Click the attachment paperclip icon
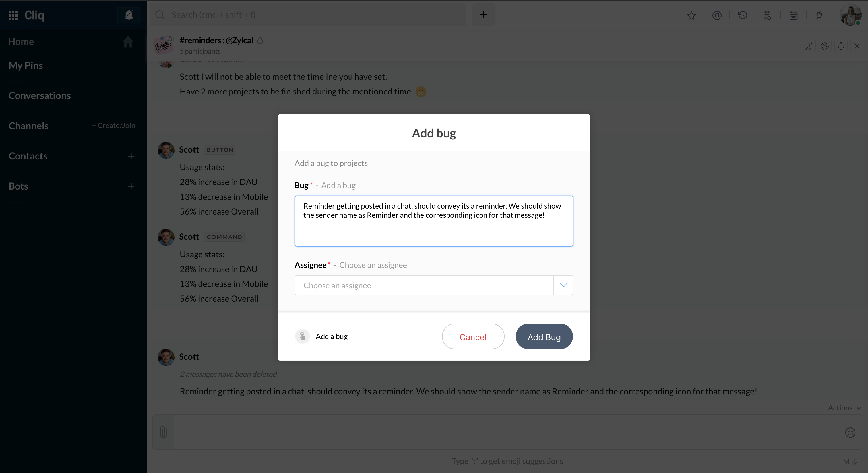868x473 pixels. [x=164, y=432]
